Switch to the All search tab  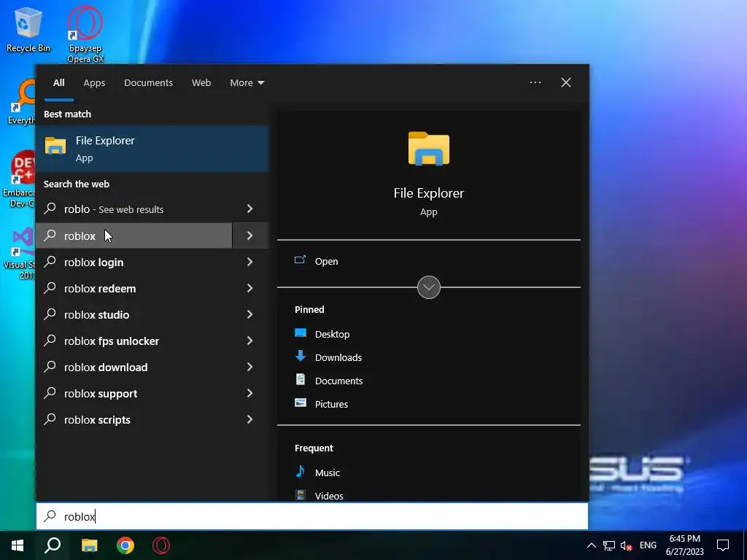pos(58,83)
